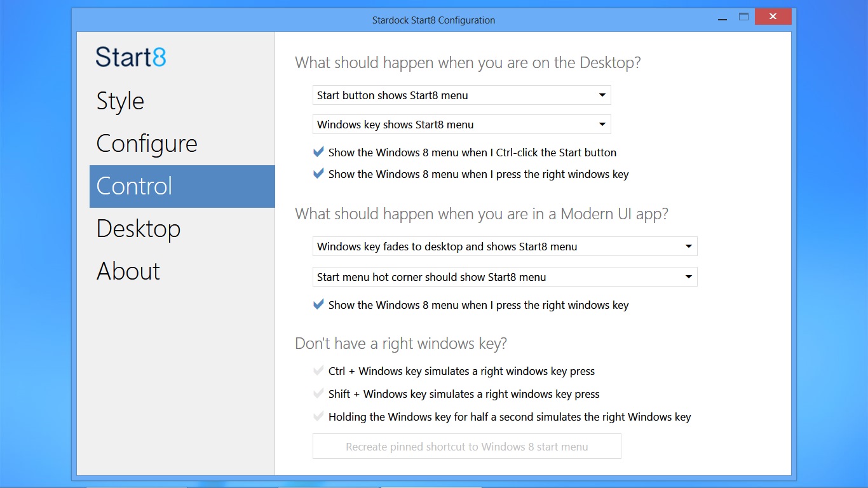This screenshot has width=868, height=488.
Task: Maximize the Start8 Configuration window
Action: pos(743,17)
